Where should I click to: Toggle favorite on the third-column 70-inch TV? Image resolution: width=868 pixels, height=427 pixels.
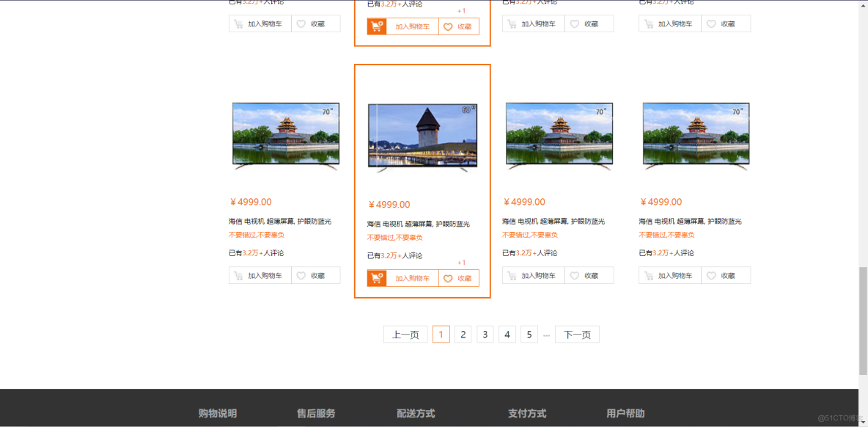pos(589,275)
